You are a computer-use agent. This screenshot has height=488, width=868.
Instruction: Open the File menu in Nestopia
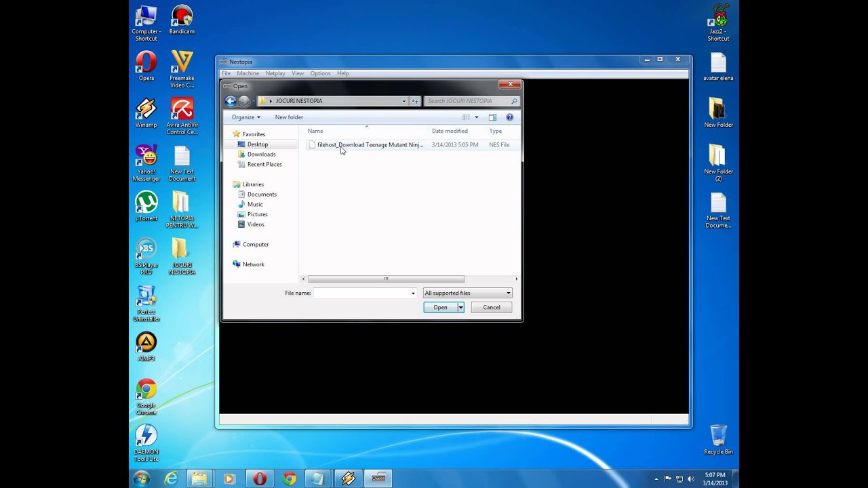coord(226,73)
